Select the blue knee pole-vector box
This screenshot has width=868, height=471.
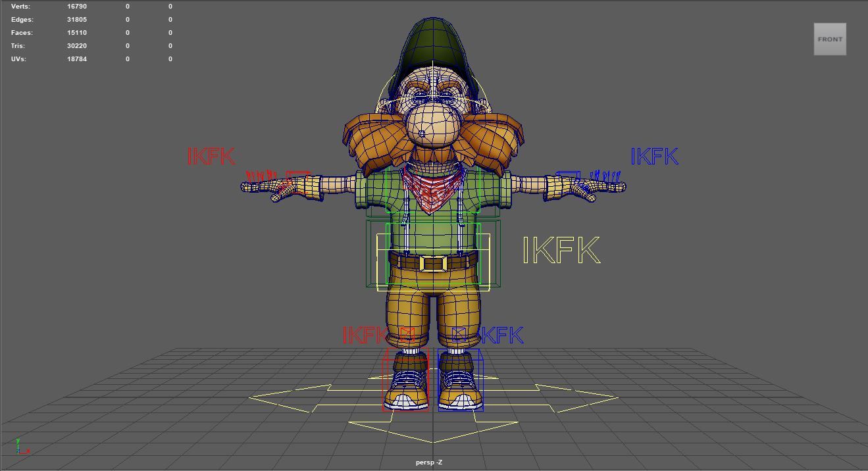[459, 334]
